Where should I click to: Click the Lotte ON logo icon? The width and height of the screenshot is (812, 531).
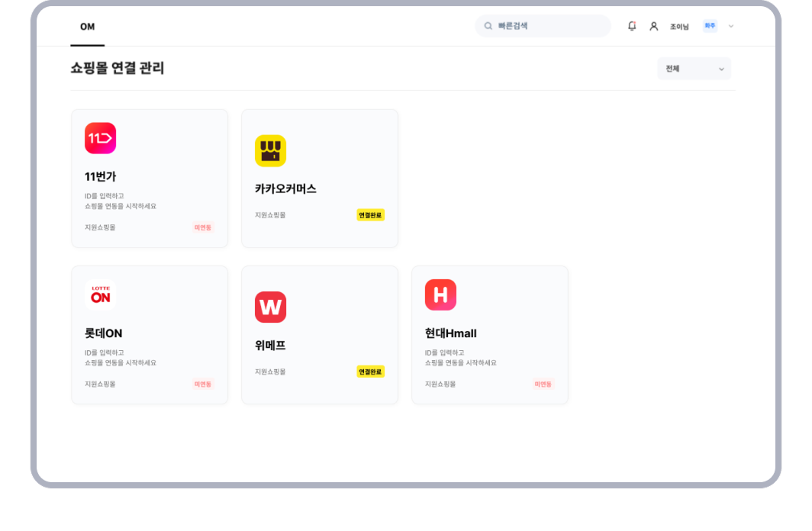click(x=100, y=295)
